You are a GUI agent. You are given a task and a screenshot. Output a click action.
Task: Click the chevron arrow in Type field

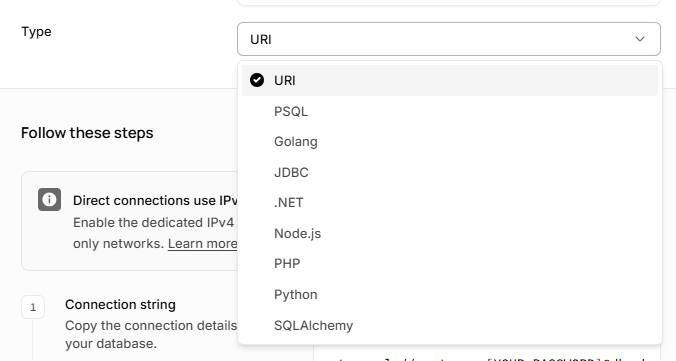pyautogui.click(x=640, y=39)
